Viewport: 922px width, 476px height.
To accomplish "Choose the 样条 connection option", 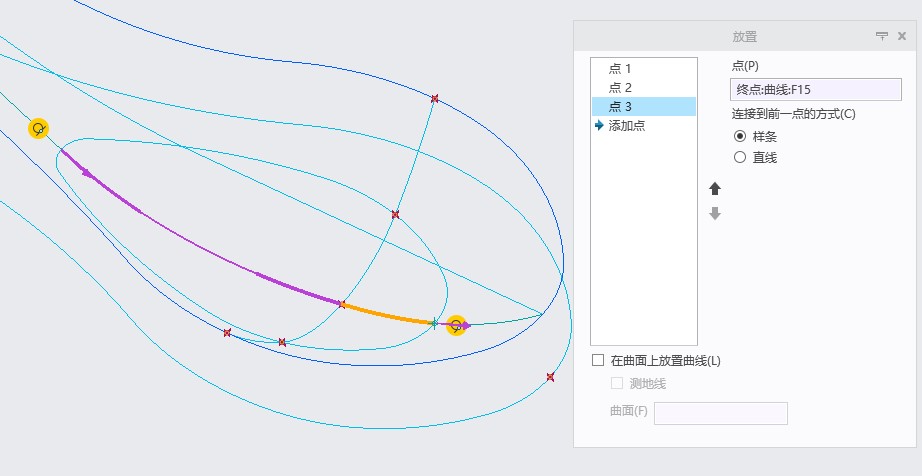I will tap(740, 136).
